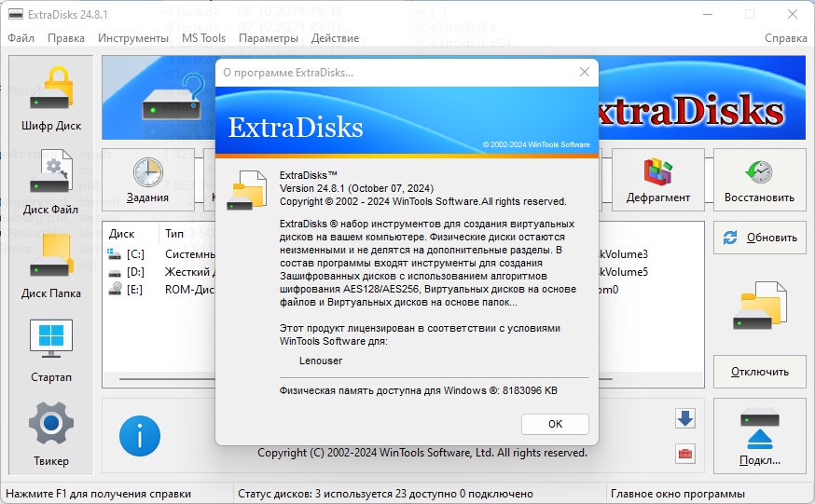Click the disk with question mark icon
Image resolution: width=815 pixels, height=504 pixels.
pyautogui.click(x=173, y=98)
